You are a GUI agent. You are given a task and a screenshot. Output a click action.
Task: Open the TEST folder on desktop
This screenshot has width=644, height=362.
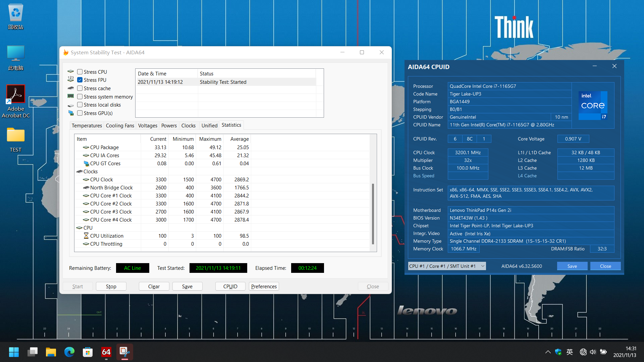click(16, 139)
